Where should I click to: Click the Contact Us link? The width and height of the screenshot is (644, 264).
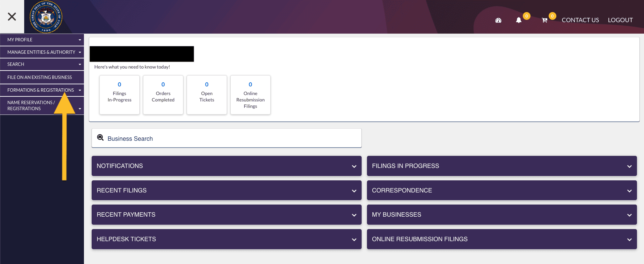click(x=580, y=20)
